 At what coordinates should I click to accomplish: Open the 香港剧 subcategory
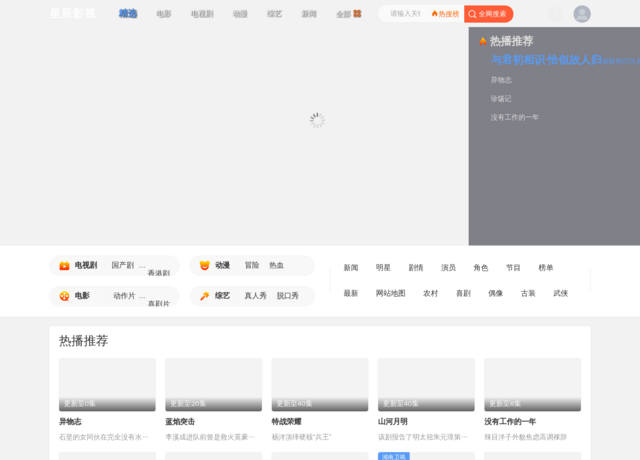[159, 273]
